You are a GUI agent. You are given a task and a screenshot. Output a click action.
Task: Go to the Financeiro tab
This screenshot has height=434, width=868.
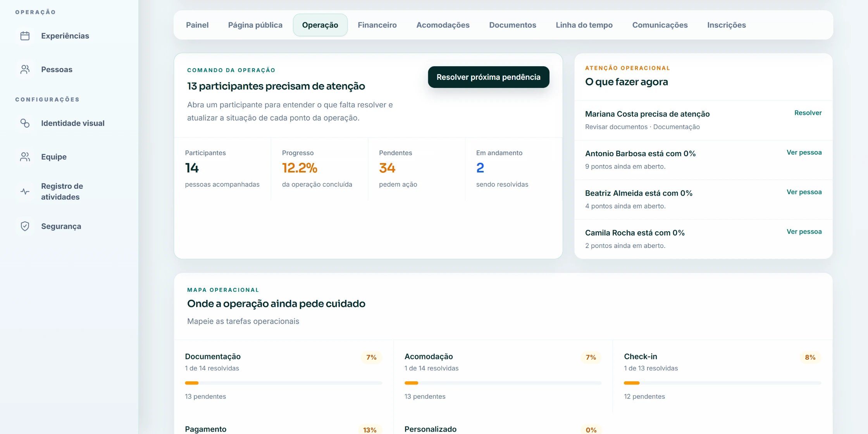click(x=377, y=25)
